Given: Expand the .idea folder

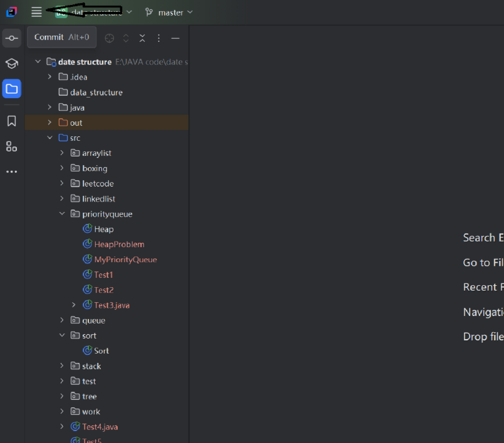Looking at the screenshot, I should pyautogui.click(x=50, y=77).
